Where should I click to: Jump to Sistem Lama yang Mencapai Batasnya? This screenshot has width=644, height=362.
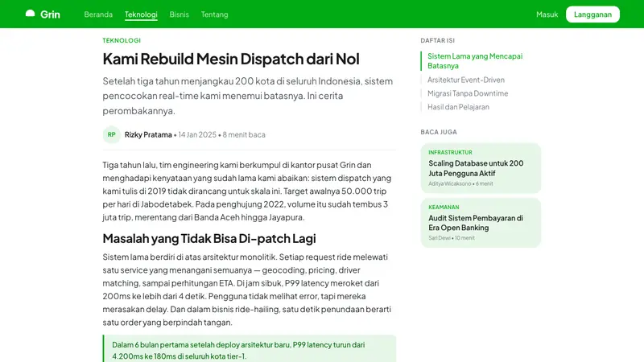pyautogui.click(x=475, y=61)
